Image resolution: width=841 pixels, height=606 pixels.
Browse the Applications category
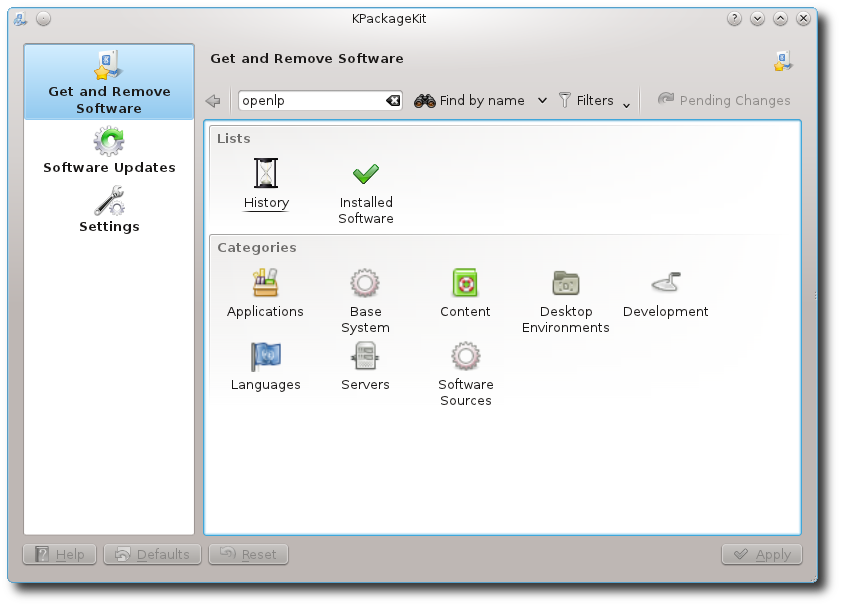(265, 293)
